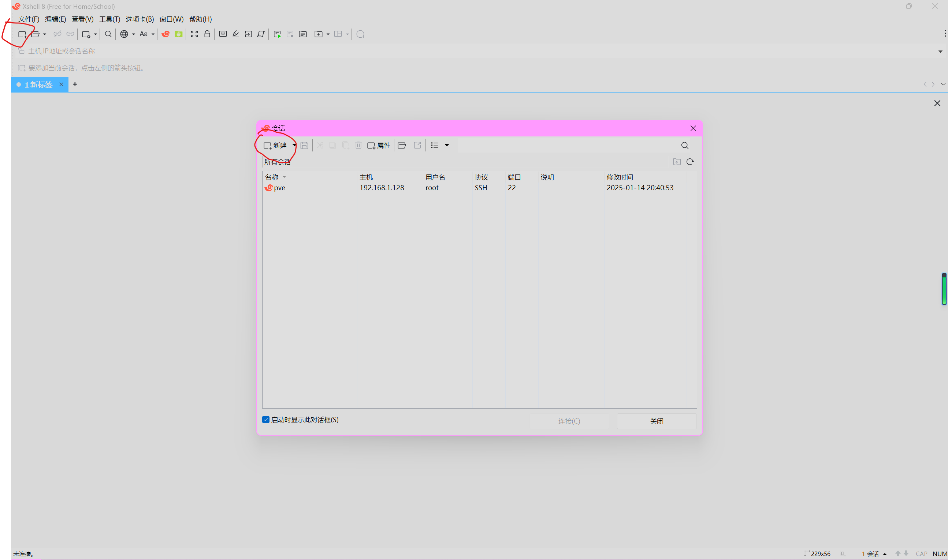
Task: Click the fullscreen icon in toolbar
Action: tap(194, 34)
